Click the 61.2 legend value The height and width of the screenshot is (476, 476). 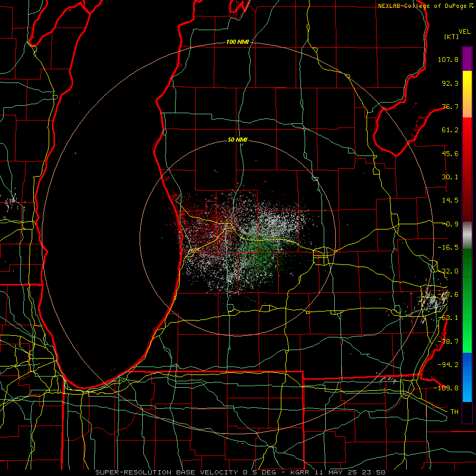coord(450,130)
